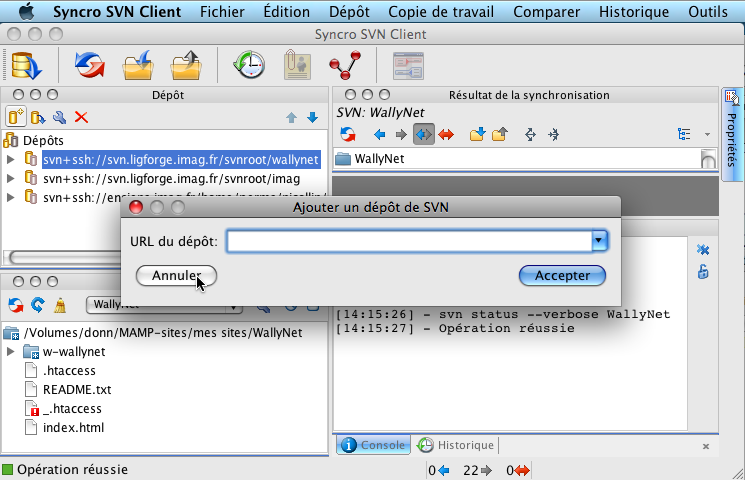Open the history clock toolbar icon
This screenshot has width=745, height=480.
pyautogui.click(x=249, y=65)
